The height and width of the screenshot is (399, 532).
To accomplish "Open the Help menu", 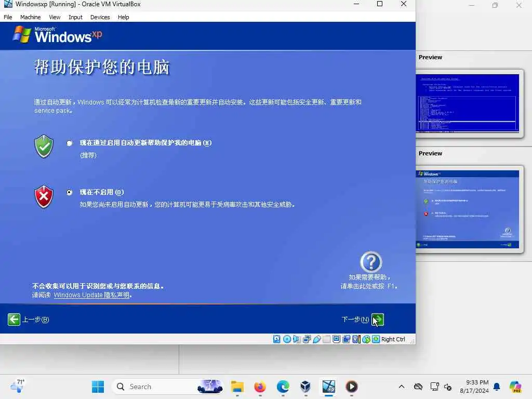I will tap(124, 17).
